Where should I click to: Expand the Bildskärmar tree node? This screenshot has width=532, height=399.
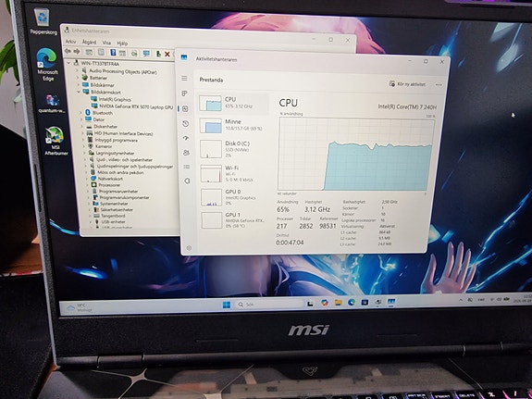click(x=79, y=84)
